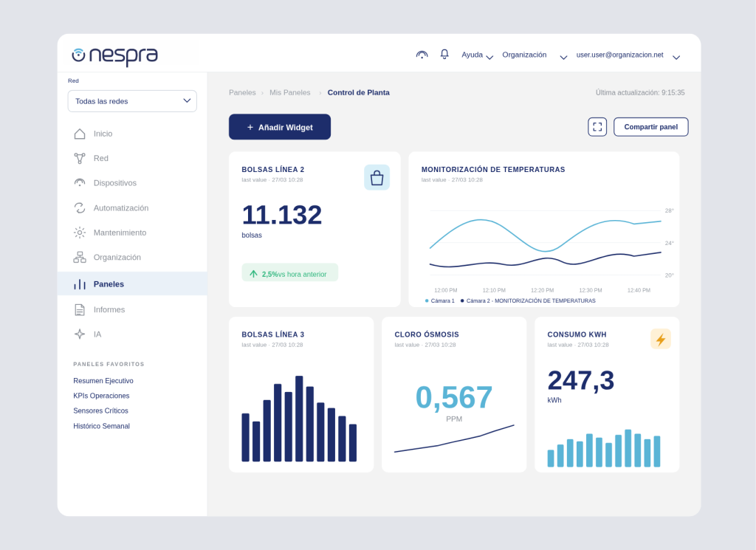Open Sensores Críticos favorite panel
This screenshot has width=756, height=550.
100,410
